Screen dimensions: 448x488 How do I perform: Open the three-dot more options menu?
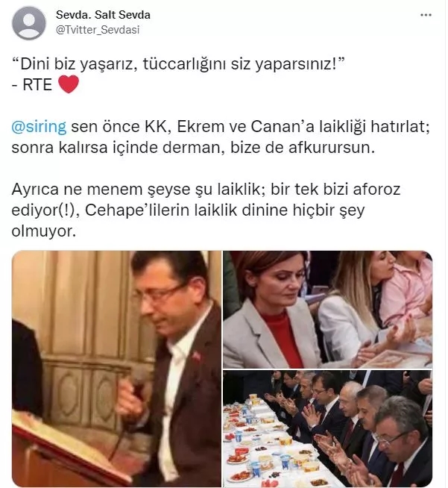click(426, 15)
